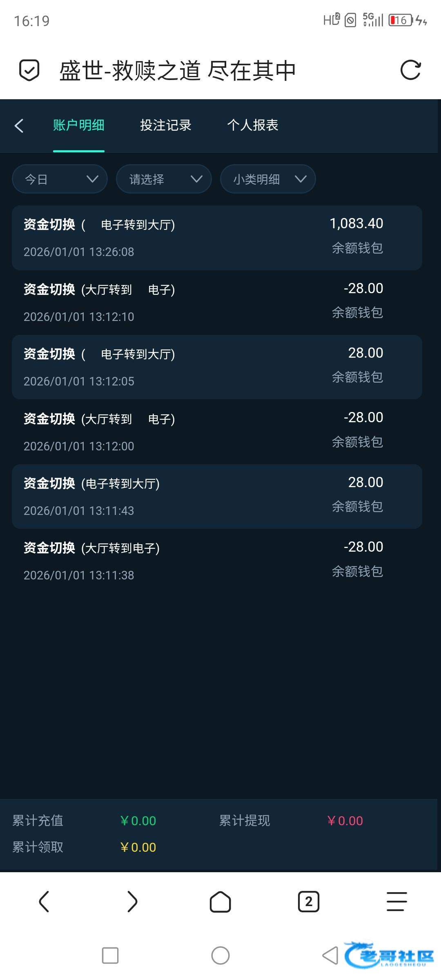
Task: Tap the page refresh icon
Action: (410, 70)
